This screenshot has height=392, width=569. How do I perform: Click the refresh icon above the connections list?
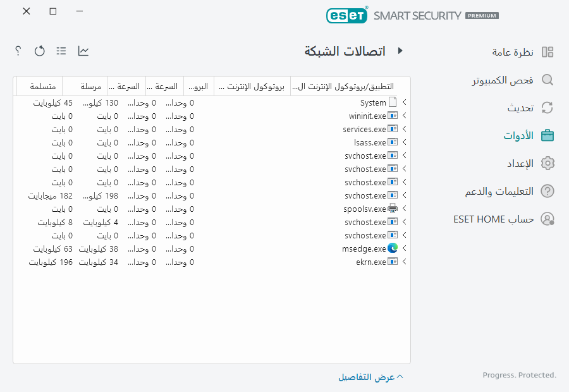pyautogui.click(x=39, y=51)
